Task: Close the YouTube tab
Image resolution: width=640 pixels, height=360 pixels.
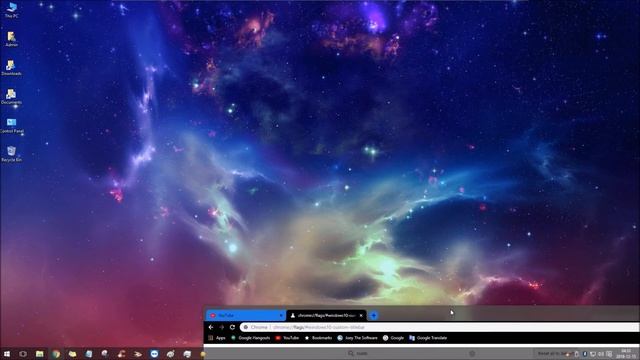Action: tap(281, 316)
